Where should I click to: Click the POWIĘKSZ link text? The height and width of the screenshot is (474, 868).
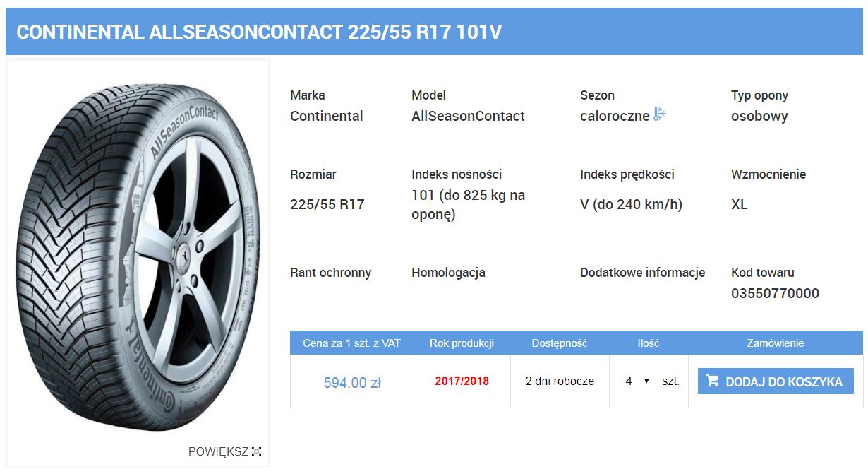218,451
